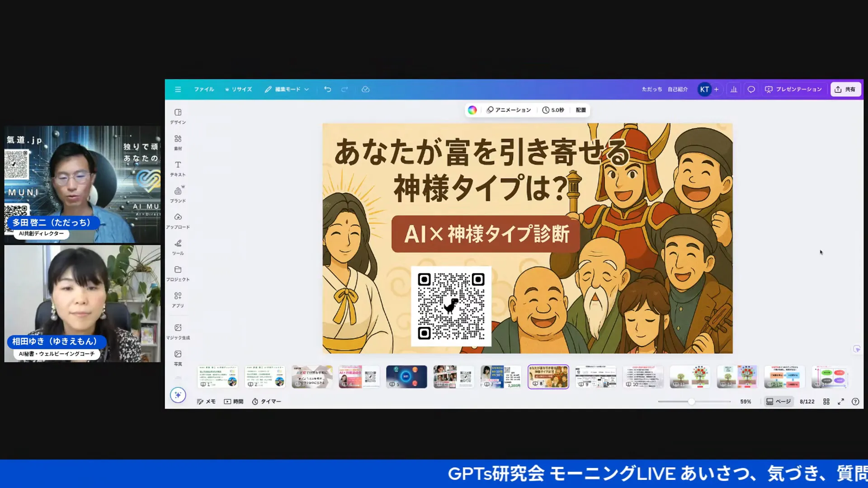Start プレゼンテーション mode
This screenshot has height=488, width=868.
793,89
